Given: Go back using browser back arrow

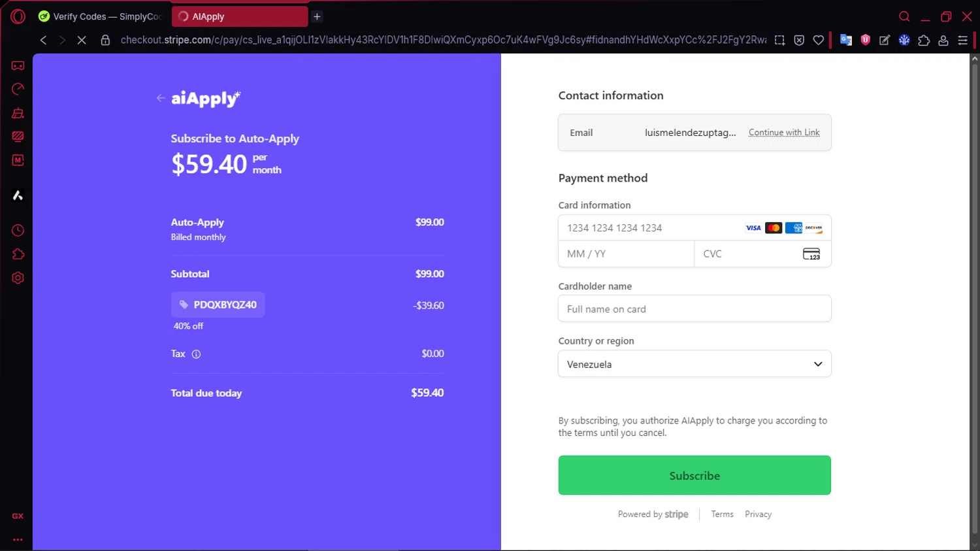Looking at the screenshot, I should tap(43, 40).
